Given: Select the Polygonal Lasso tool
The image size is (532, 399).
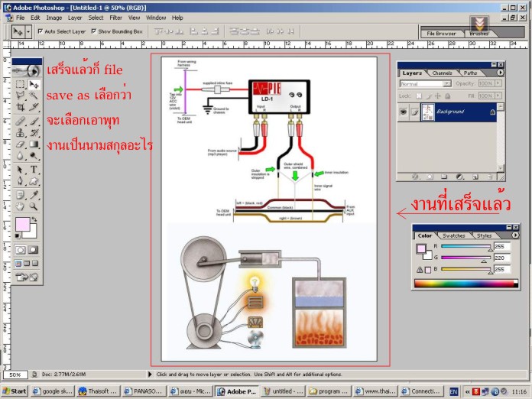Looking at the screenshot, I should pyautogui.click(x=20, y=96).
